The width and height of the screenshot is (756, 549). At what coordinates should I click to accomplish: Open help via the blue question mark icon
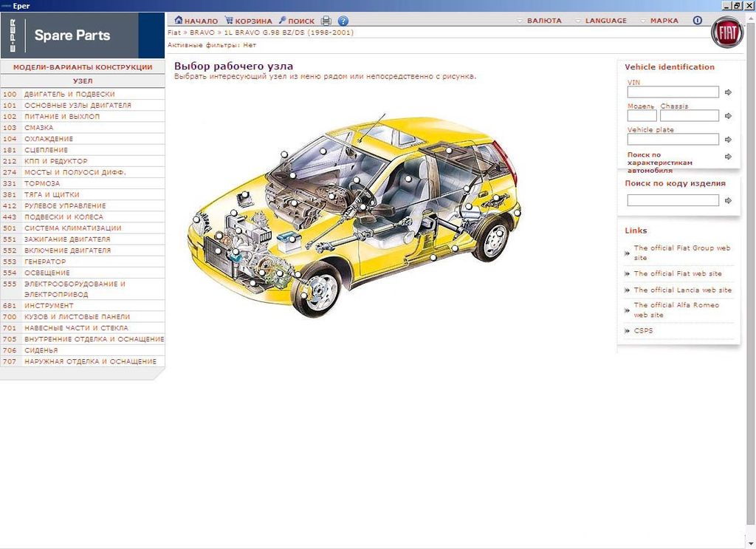pos(343,21)
